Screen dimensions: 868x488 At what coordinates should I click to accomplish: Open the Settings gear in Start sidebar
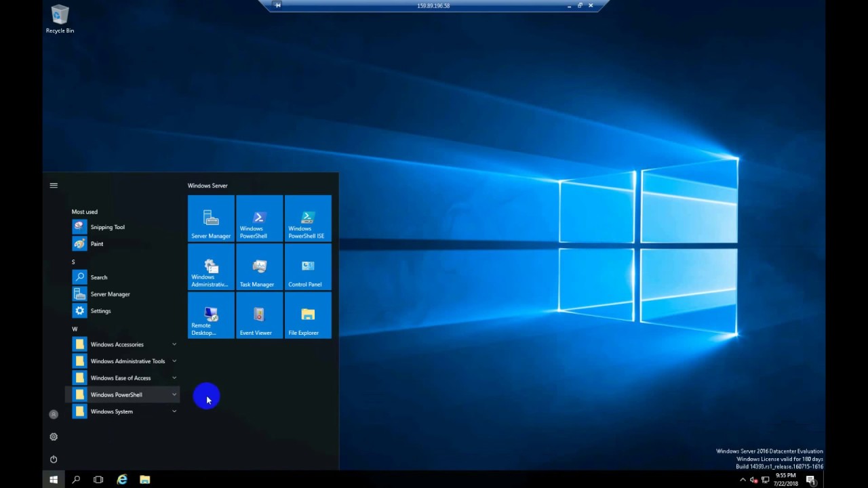coord(54,436)
